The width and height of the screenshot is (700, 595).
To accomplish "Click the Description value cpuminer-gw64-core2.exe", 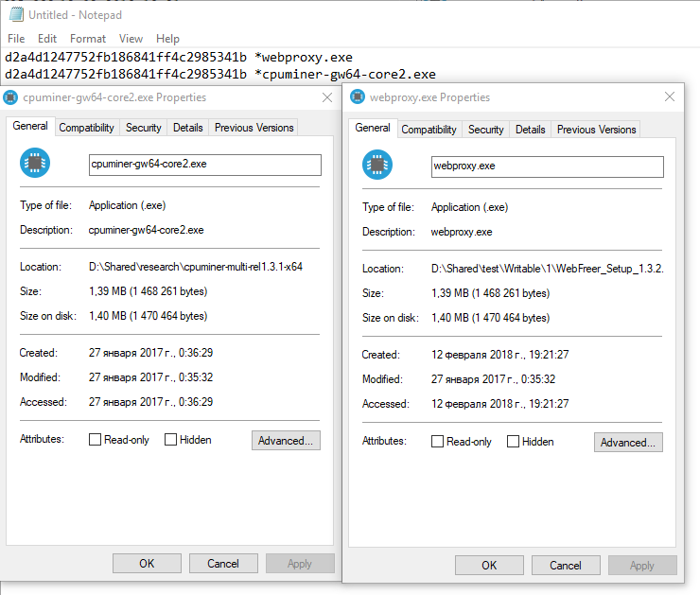I will click(146, 230).
